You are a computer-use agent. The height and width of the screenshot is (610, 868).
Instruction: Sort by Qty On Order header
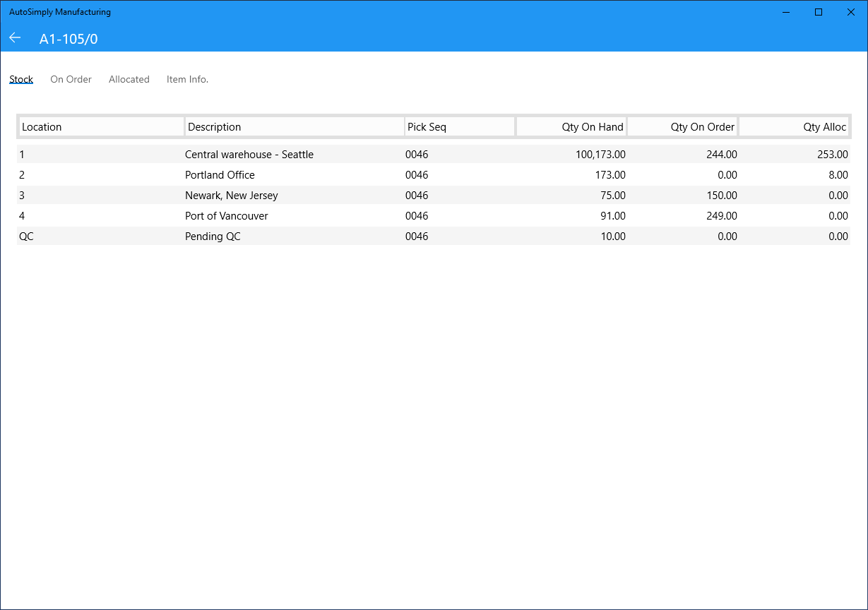[682, 127]
